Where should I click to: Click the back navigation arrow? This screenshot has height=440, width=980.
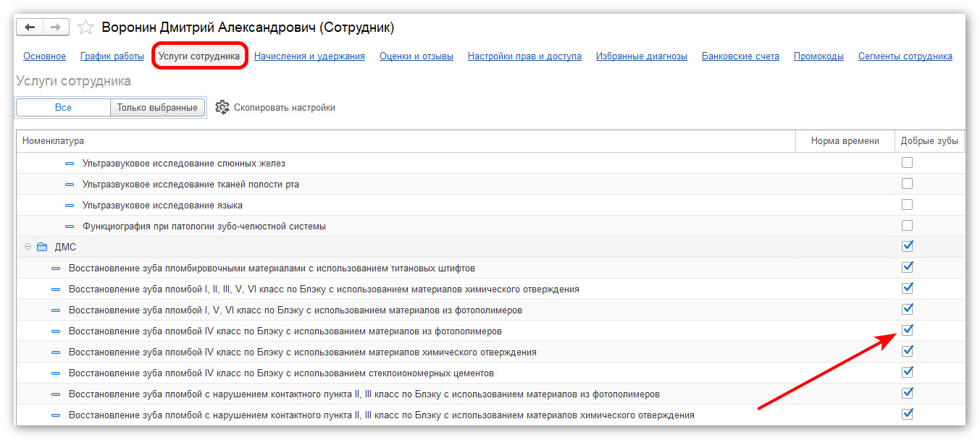(x=30, y=27)
